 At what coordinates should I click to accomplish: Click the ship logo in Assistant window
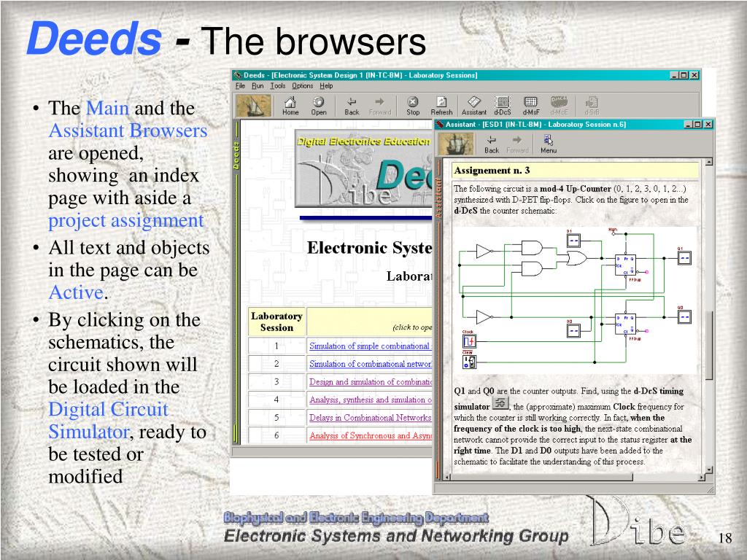pos(457,144)
